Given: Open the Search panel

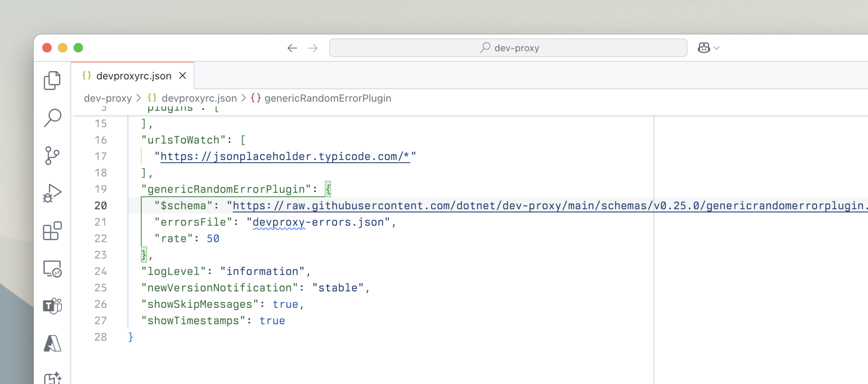Looking at the screenshot, I should pos(53,117).
